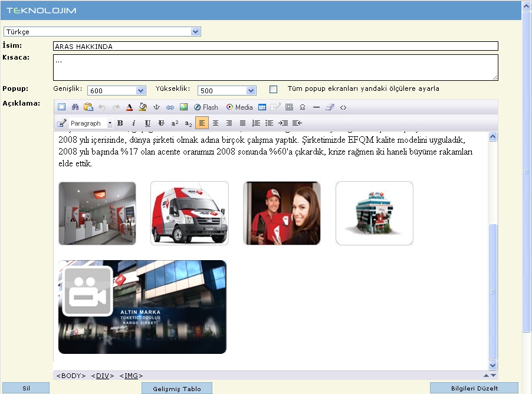Undo the last edit

pyautogui.click(x=102, y=107)
